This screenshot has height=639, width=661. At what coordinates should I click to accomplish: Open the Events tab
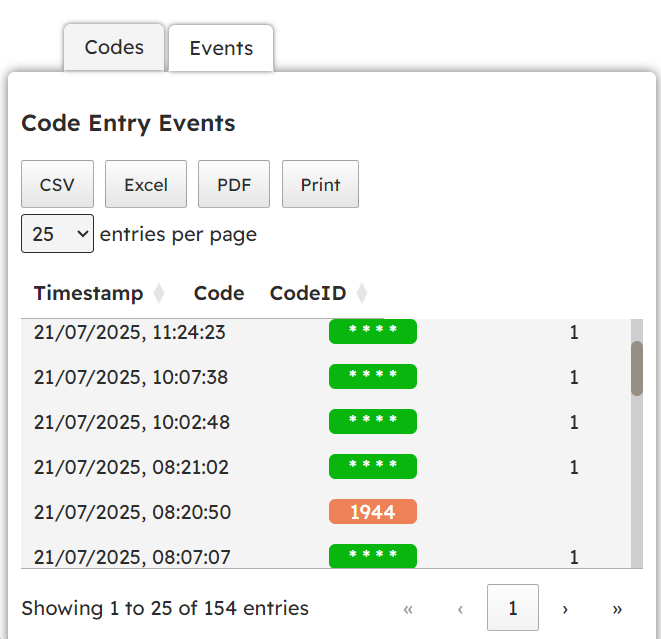(221, 48)
